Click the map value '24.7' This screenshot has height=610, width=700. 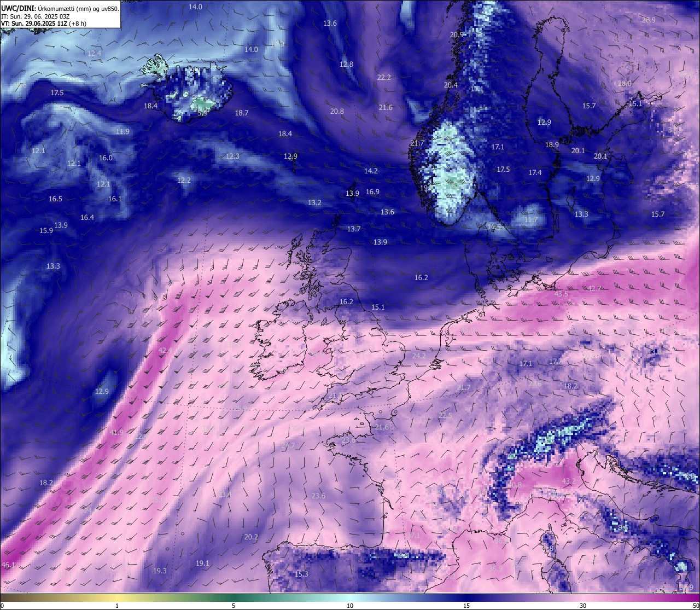point(288,446)
